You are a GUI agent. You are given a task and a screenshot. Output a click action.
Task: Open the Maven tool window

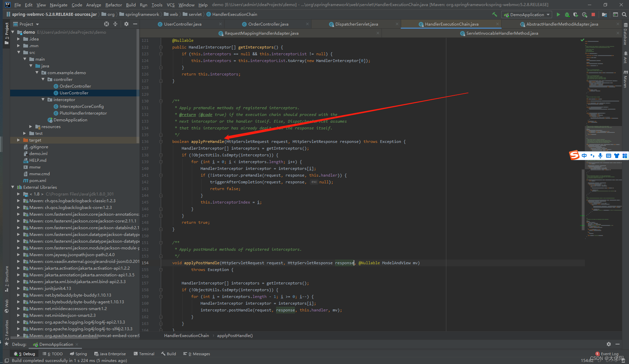pyautogui.click(x=625, y=79)
